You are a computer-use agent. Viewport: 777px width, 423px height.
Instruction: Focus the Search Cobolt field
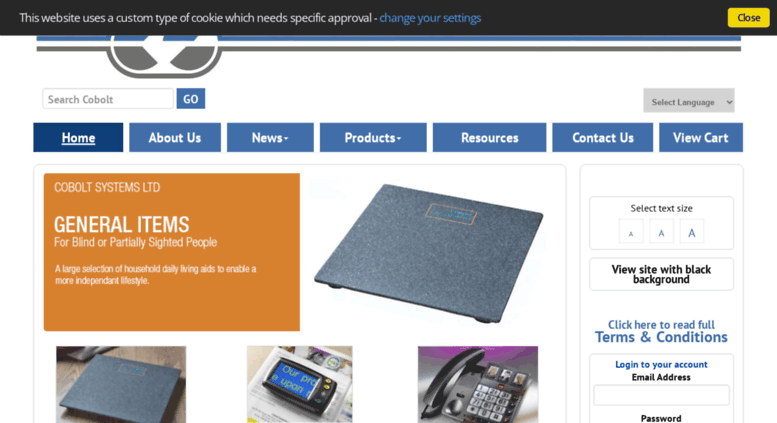coord(108,99)
